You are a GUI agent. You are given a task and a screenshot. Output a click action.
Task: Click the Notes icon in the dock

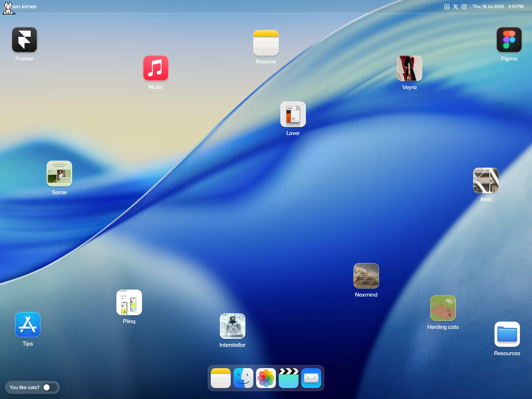point(221,378)
